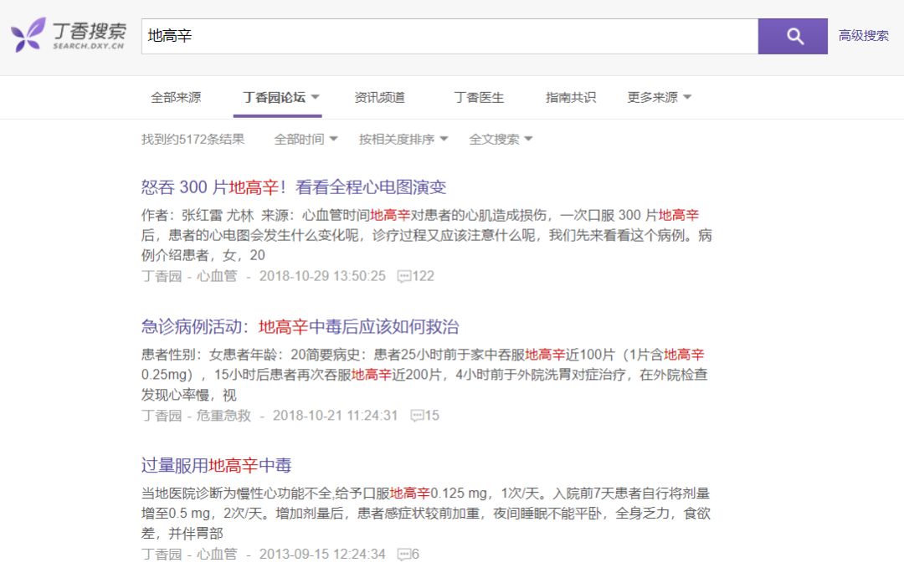Screen dimensions: 904x588
Task: Click the snippet starting 当地医院诊断为慢性心功能不全
Action: [x=426, y=513]
